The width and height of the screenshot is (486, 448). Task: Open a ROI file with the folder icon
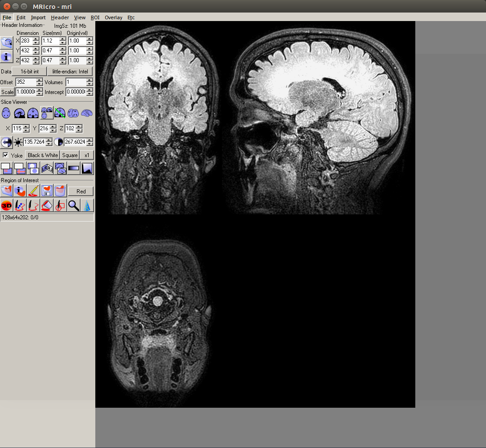(x=6, y=190)
